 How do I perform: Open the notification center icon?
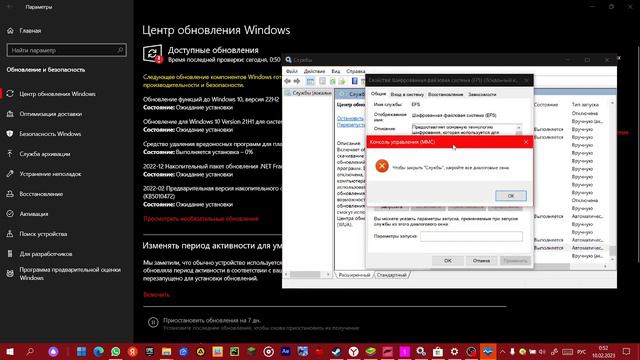(x=627, y=351)
